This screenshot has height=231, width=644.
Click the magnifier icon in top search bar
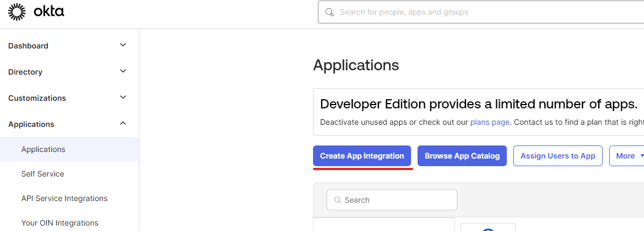329,12
